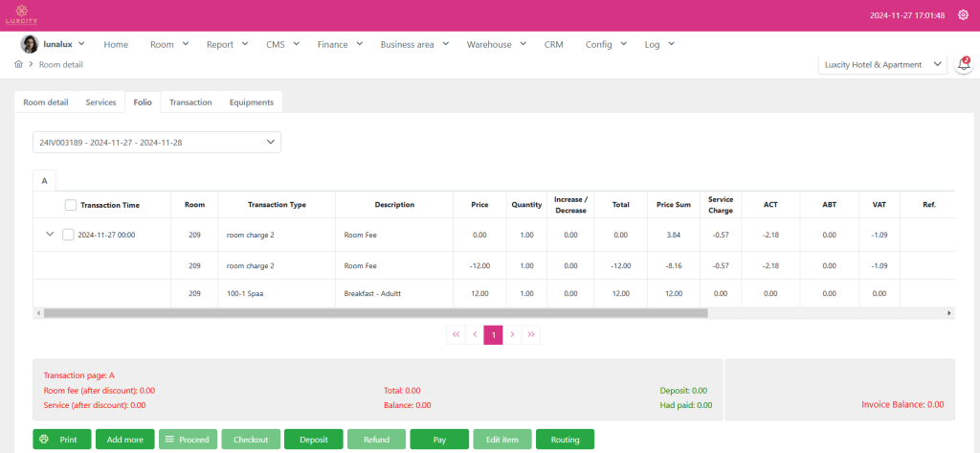The image size is (980, 453).
Task: Click the Print button
Action: click(x=62, y=440)
